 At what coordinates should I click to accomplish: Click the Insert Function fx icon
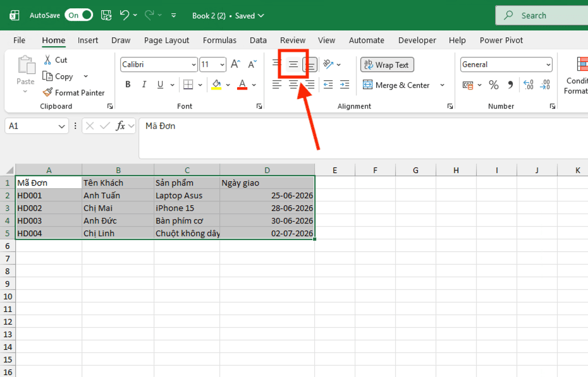pyautogui.click(x=120, y=126)
